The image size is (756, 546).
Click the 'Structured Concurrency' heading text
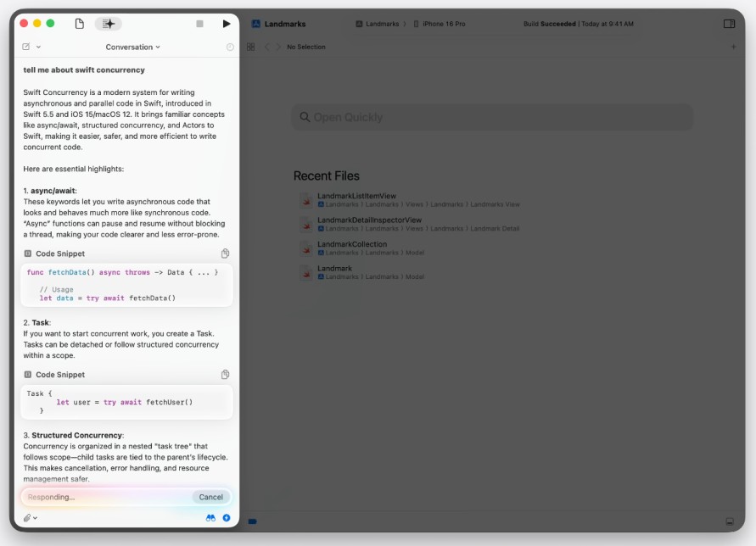77,435
